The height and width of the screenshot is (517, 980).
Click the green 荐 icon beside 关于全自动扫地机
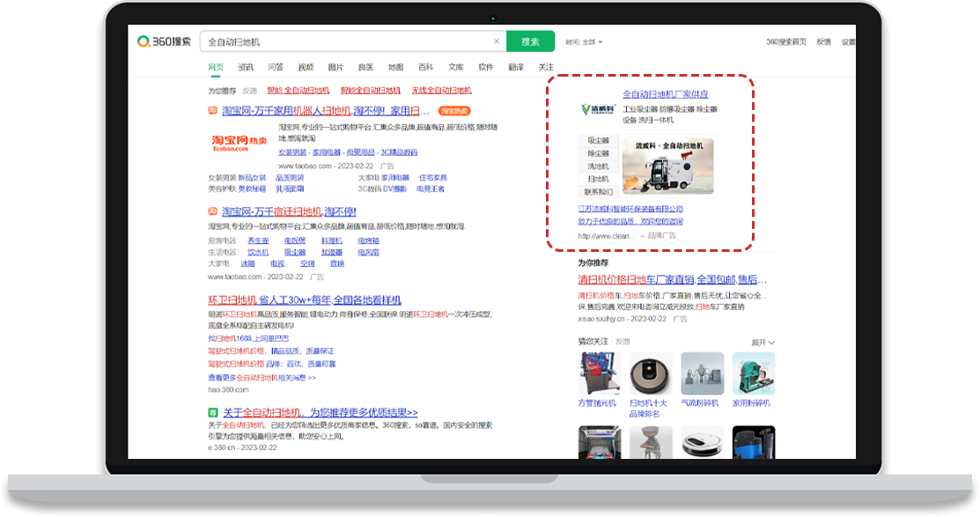coord(212,412)
